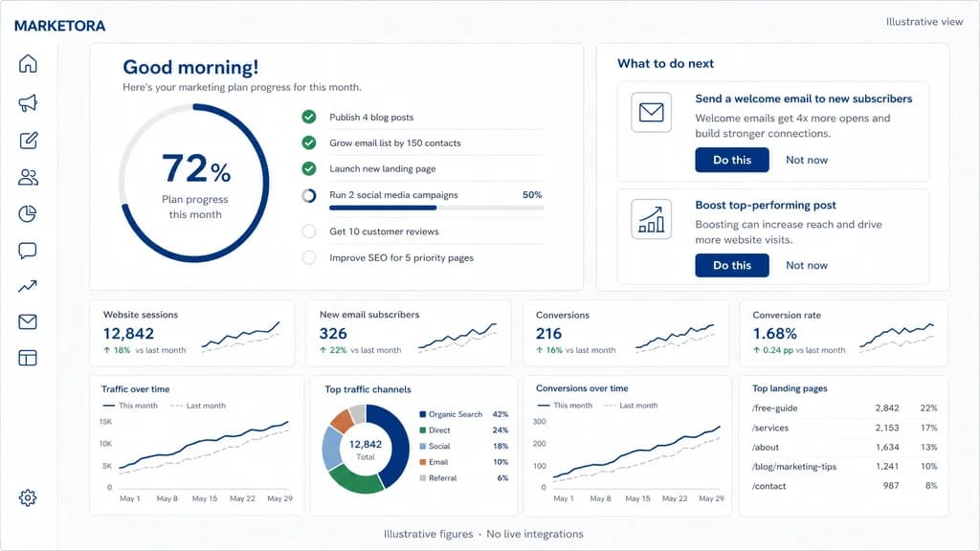Open the Home icon in sidebar

tap(28, 64)
